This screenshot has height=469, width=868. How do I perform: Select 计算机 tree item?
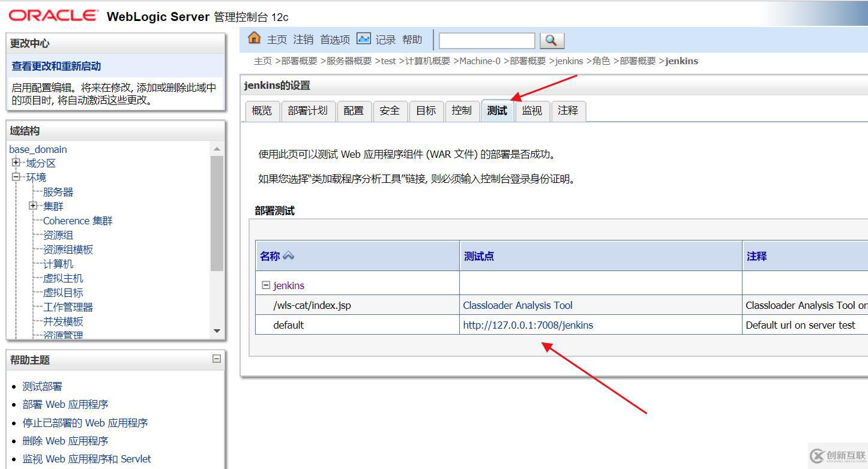click(x=58, y=264)
